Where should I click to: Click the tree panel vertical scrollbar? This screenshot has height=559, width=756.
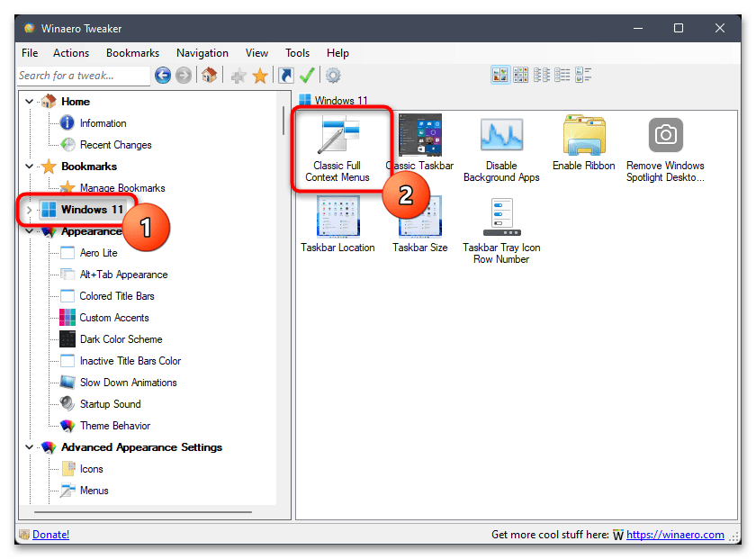click(x=283, y=121)
